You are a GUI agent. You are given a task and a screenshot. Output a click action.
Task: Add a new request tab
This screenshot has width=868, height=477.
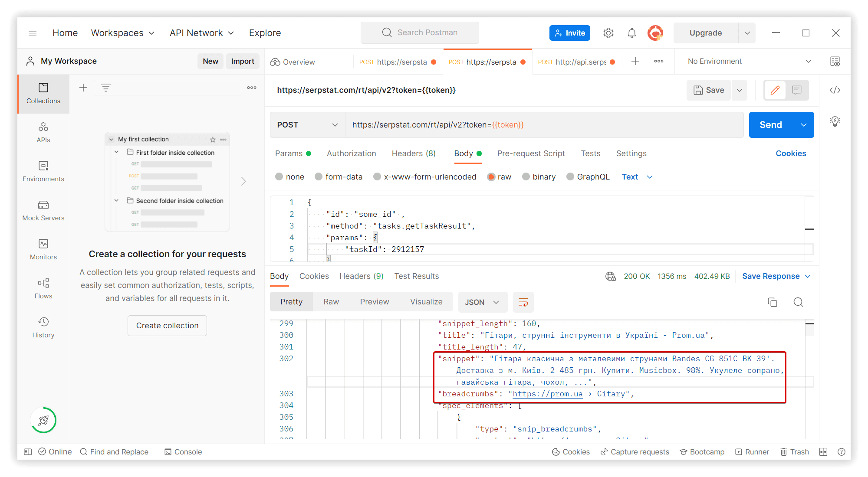pos(635,62)
